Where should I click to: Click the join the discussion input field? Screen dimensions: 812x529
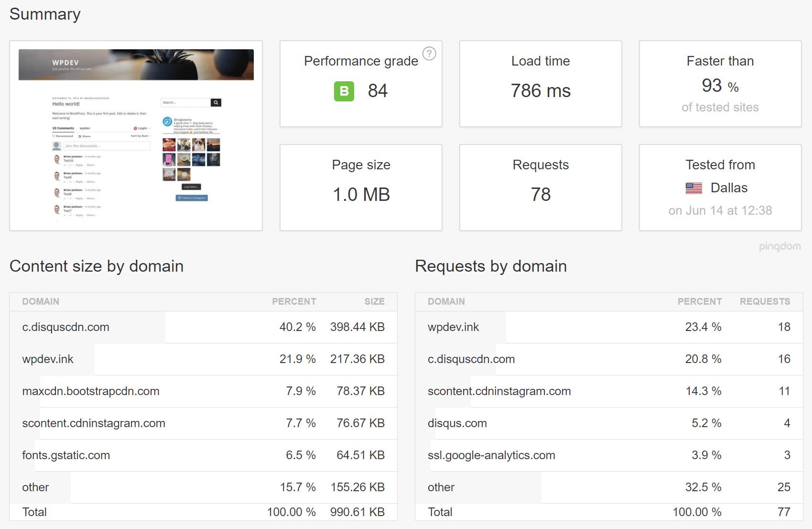click(107, 146)
